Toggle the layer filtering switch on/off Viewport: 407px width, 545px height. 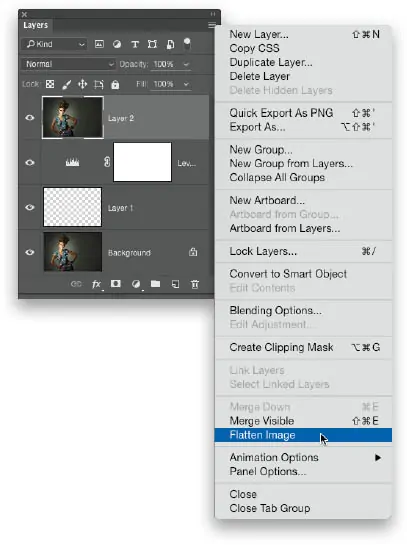click(x=187, y=44)
